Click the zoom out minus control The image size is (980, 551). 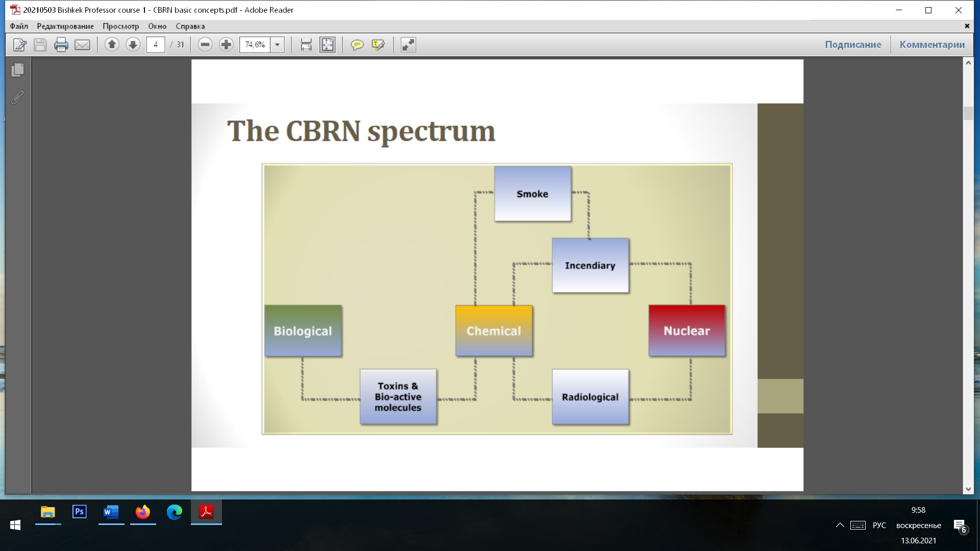205,44
